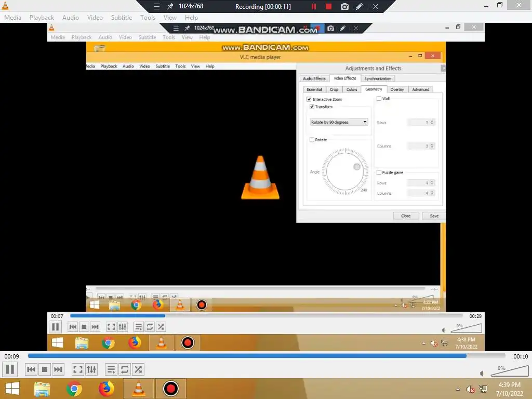Switch to the Synchronization tab

tap(378, 78)
